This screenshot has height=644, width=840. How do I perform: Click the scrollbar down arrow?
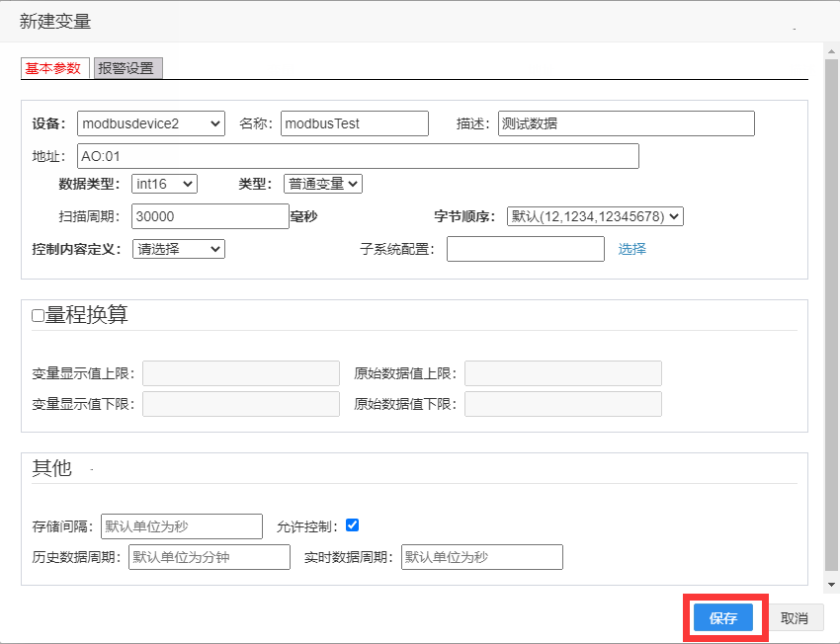(x=831, y=585)
